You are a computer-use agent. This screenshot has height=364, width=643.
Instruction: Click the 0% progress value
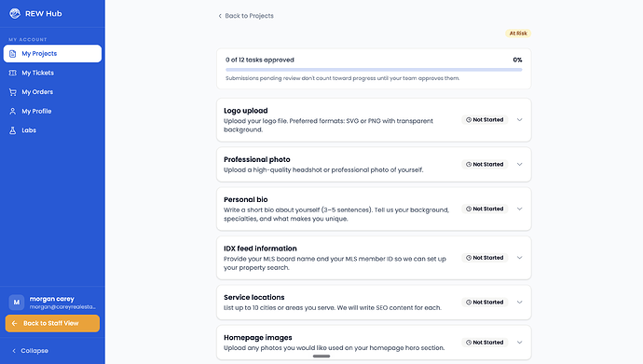[517, 60]
